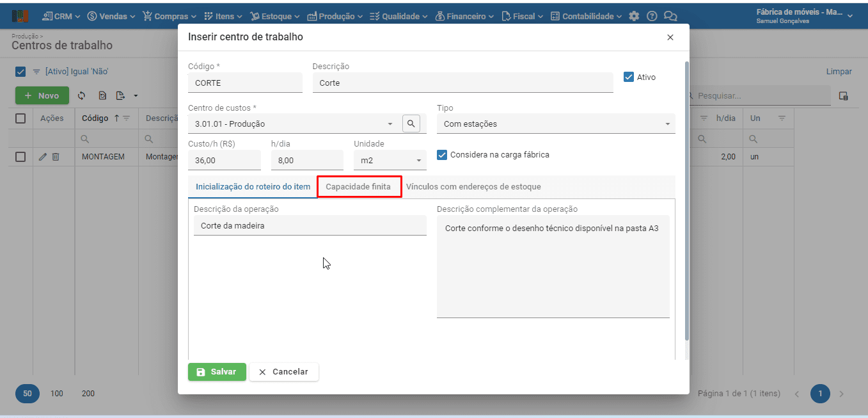Image resolution: width=868 pixels, height=418 pixels.
Task: Check the select-all checkbox in grid header
Action: click(20, 118)
